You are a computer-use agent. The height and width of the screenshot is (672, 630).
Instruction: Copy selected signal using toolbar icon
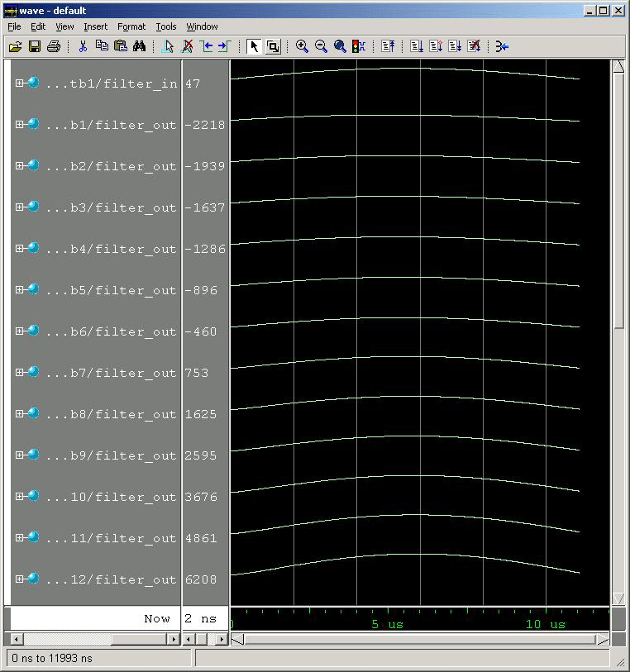click(x=102, y=46)
